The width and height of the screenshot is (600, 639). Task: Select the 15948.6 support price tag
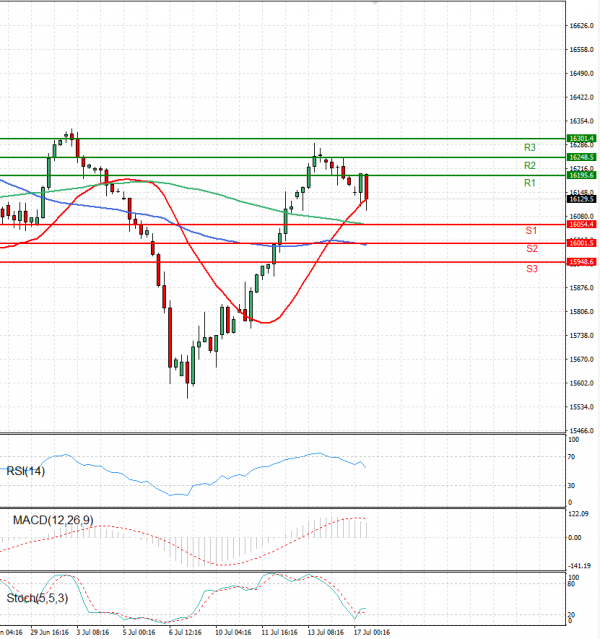582,262
